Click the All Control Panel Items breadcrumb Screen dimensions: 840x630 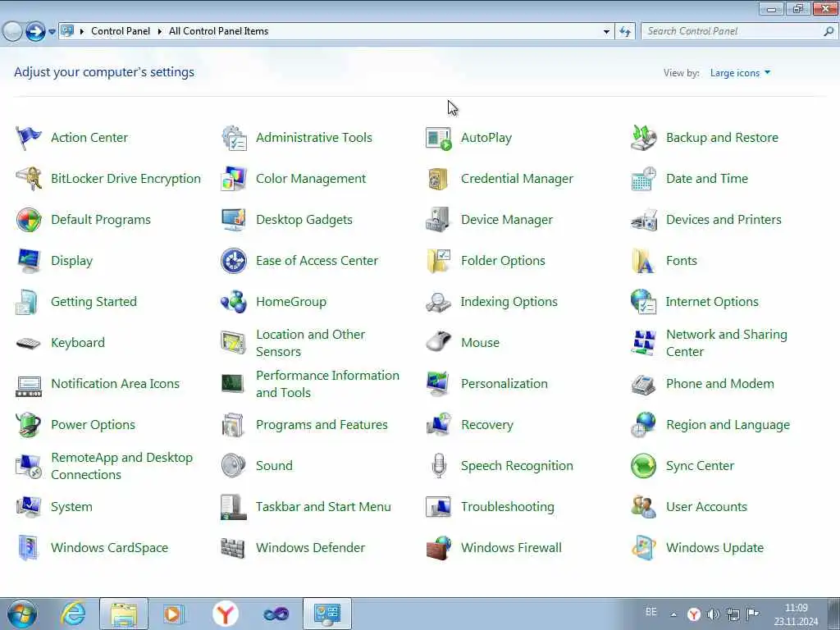click(218, 31)
